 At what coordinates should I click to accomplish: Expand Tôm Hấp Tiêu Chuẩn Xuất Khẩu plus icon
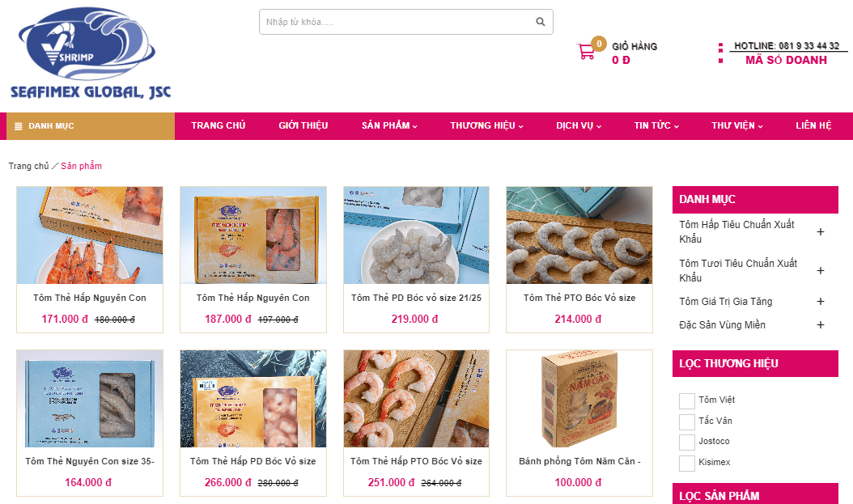[x=821, y=231]
